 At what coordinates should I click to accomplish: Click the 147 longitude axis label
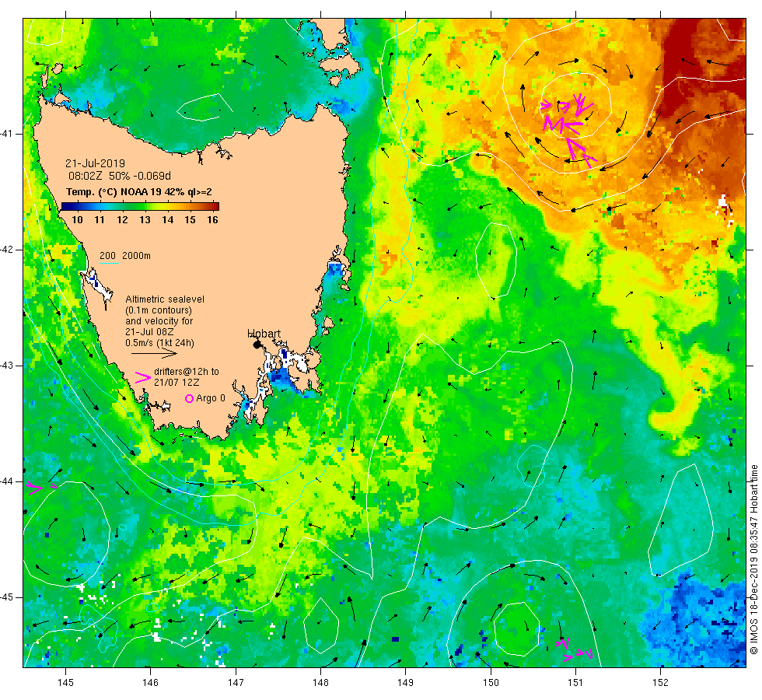[236, 683]
